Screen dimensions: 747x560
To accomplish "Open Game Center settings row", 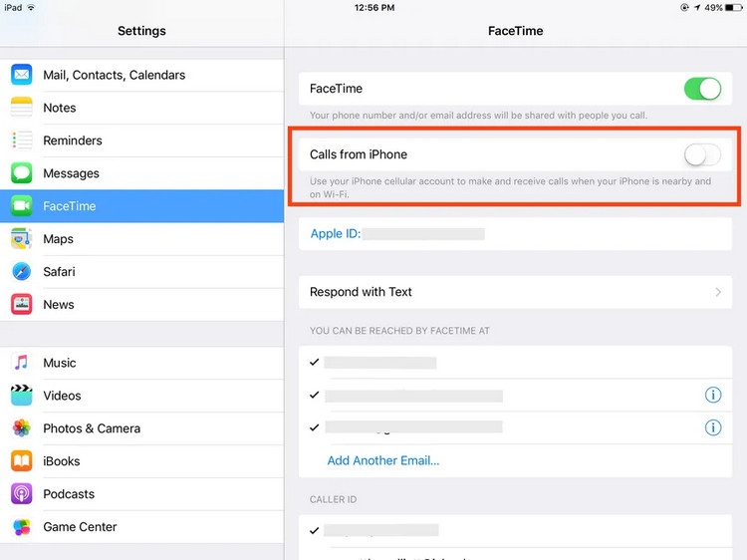I will (x=141, y=527).
